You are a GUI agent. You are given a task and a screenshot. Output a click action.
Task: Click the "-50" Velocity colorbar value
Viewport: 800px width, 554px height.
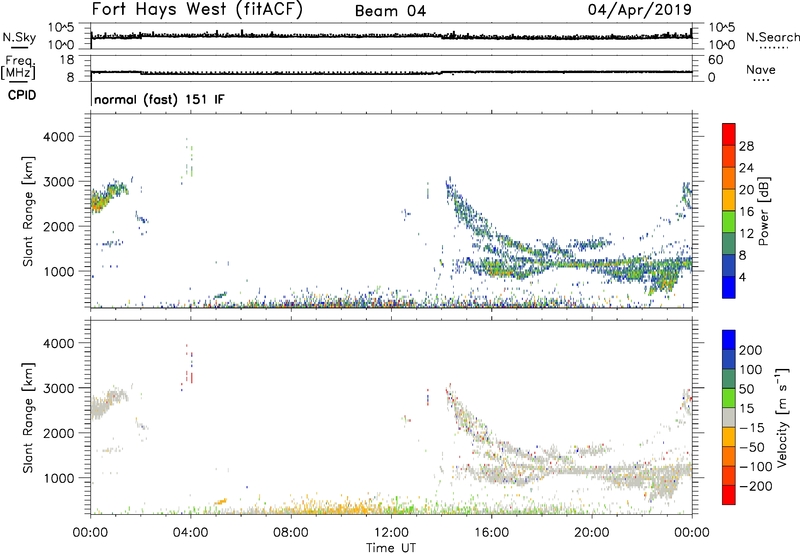point(752,447)
